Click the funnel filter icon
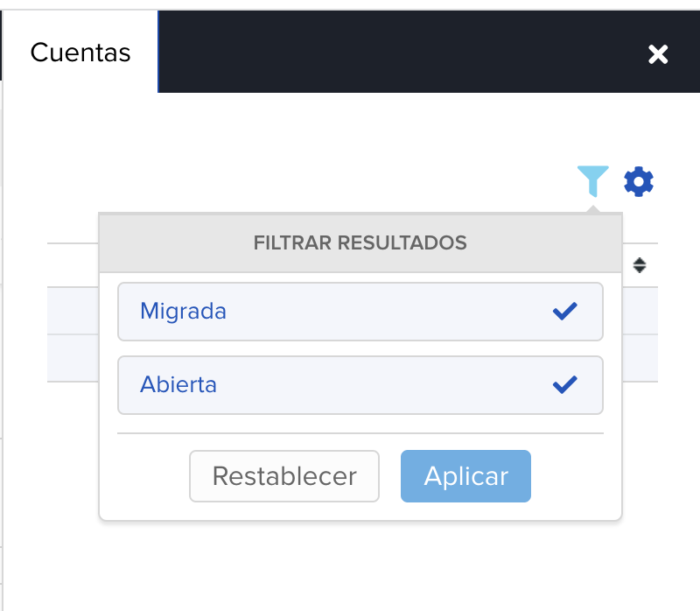 click(592, 181)
